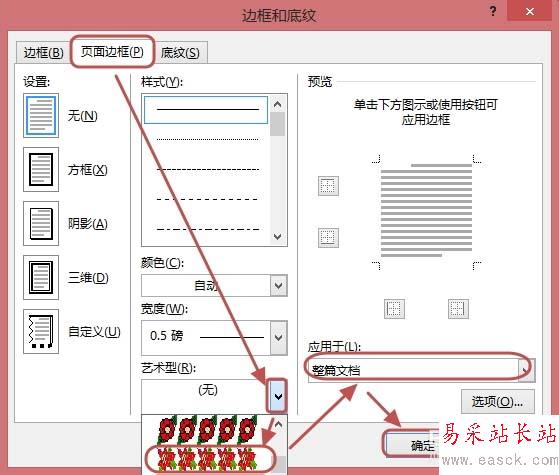Screen dimensions: 559x475
Task: Click the 整篇文档 apply-to value
Action: click(x=336, y=371)
